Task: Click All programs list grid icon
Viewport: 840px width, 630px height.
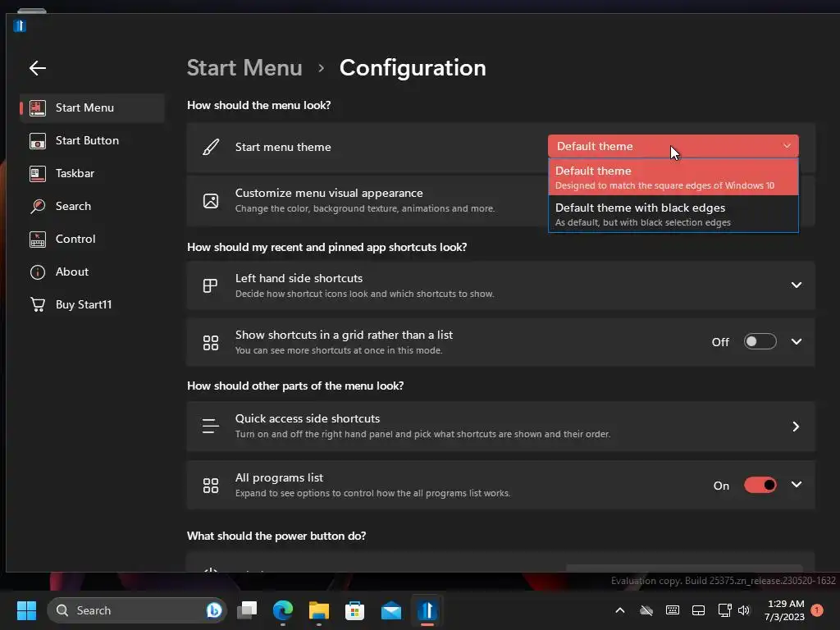Action: [x=211, y=486]
